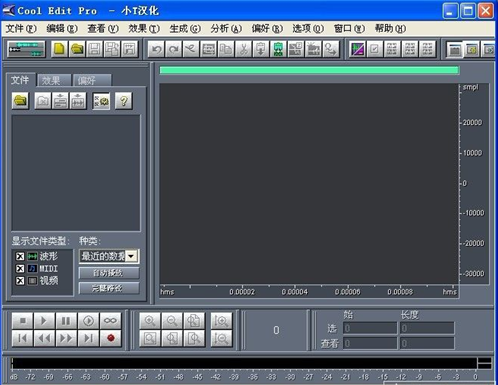The image size is (498, 385).
Task: Uncheck the 波形 waveform file type checkbox
Action: (20, 256)
